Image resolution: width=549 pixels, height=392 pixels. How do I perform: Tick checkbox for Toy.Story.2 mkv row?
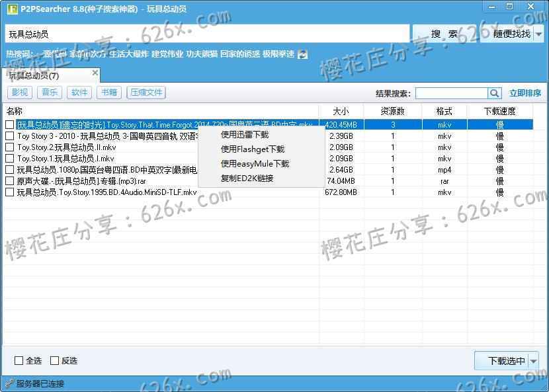click(x=10, y=147)
